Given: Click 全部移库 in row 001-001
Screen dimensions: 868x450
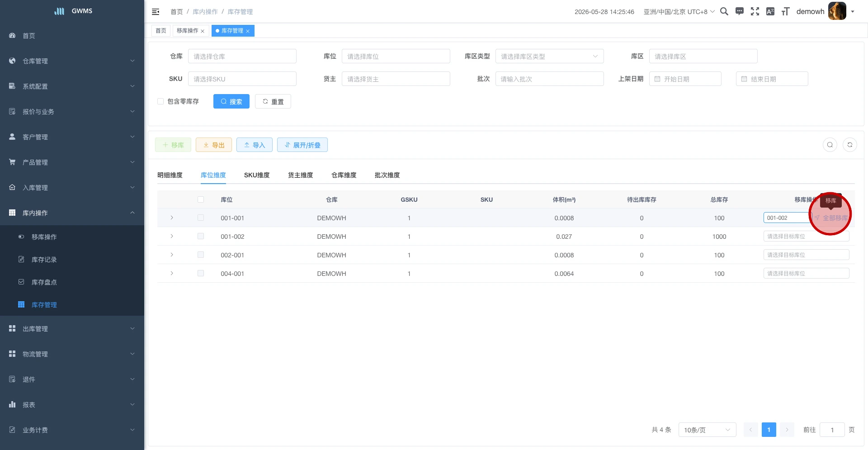Looking at the screenshot, I should pos(831,218).
